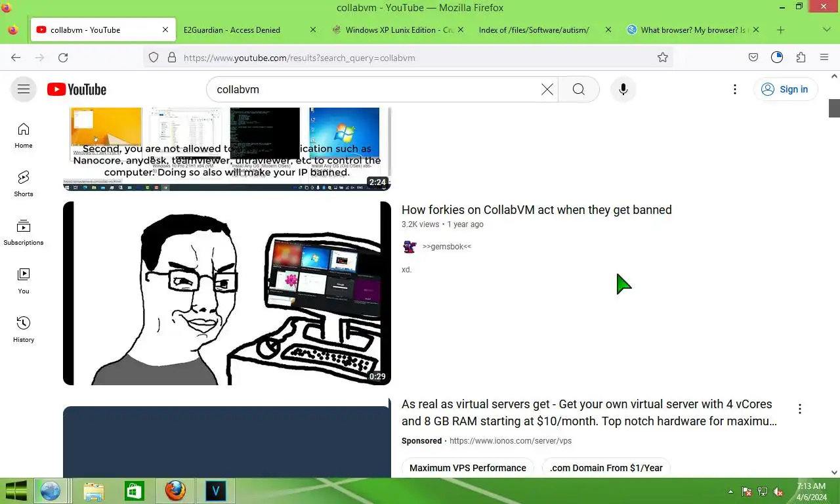
Task: Play the forkies CollabVM video thumbnail
Action: coord(227,293)
